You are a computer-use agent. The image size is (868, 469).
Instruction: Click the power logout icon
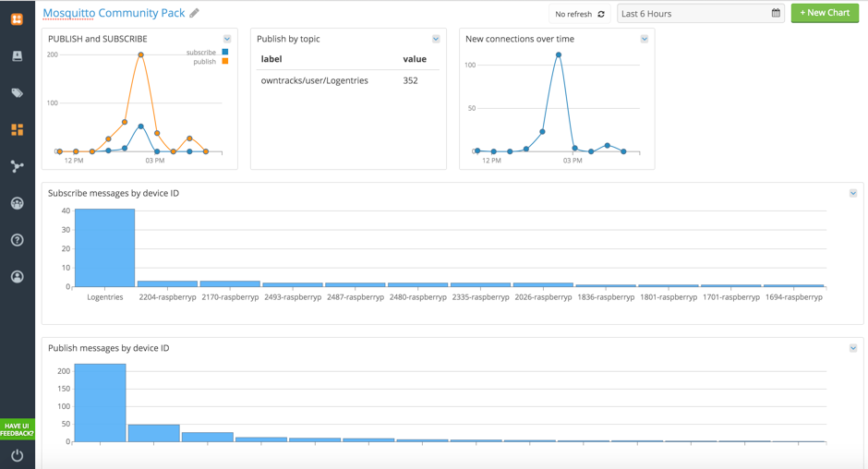point(17,455)
